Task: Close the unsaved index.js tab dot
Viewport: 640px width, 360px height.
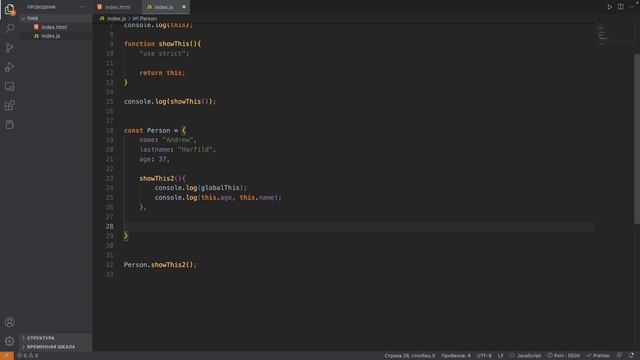Action: click(184, 7)
